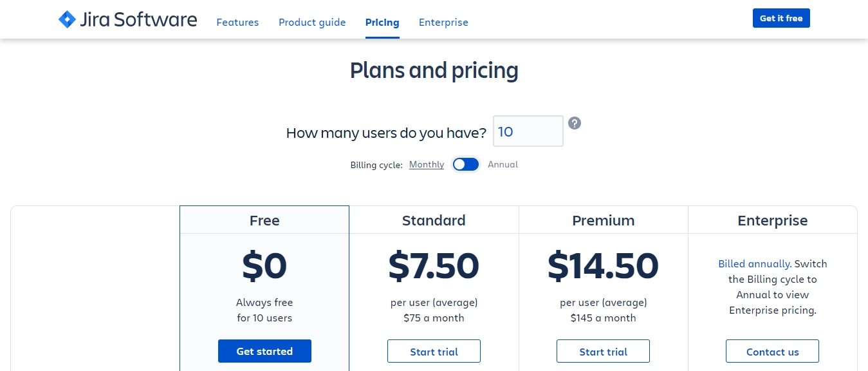Image resolution: width=868 pixels, height=371 pixels.
Task: Start trial for the Standard plan
Action: point(434,352)
